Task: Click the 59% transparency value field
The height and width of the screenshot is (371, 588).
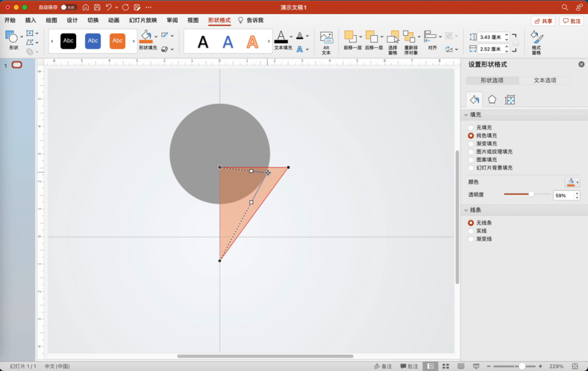Action: point(563,196)
